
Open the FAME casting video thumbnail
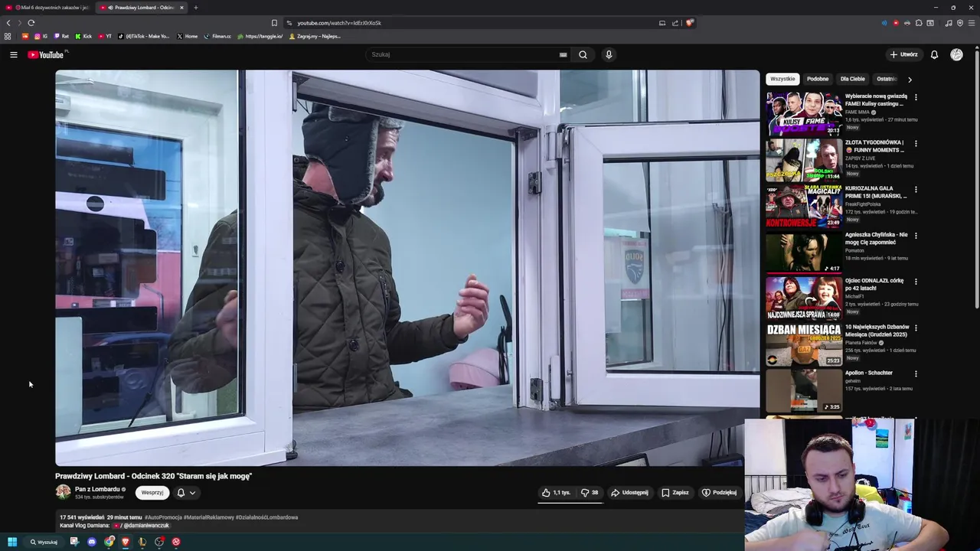(804, 113)
